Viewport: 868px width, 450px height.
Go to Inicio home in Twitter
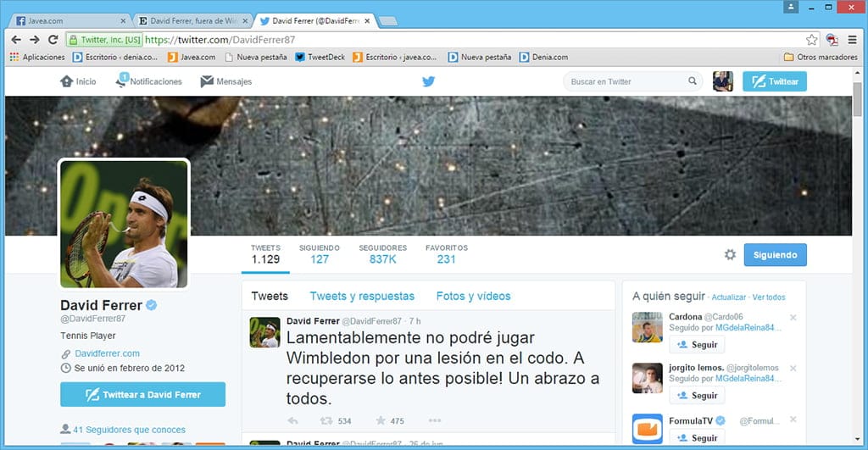tap(78, 81)
